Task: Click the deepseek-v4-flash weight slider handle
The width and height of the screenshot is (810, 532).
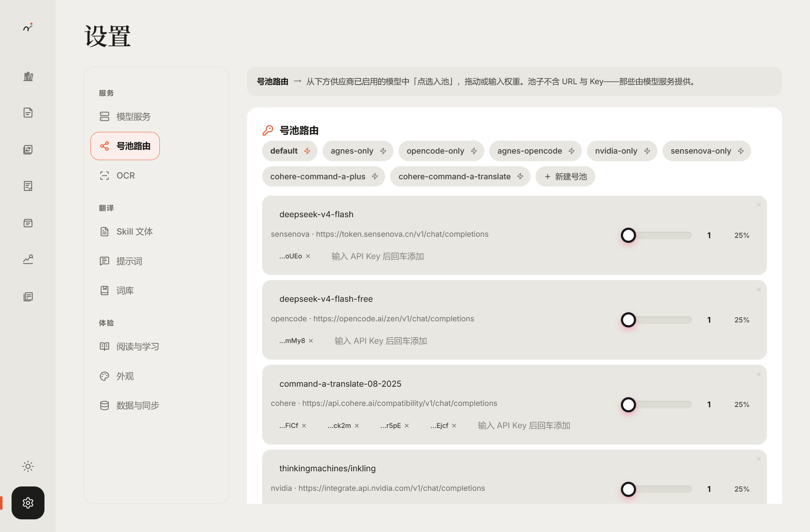Action: (628, 235)
